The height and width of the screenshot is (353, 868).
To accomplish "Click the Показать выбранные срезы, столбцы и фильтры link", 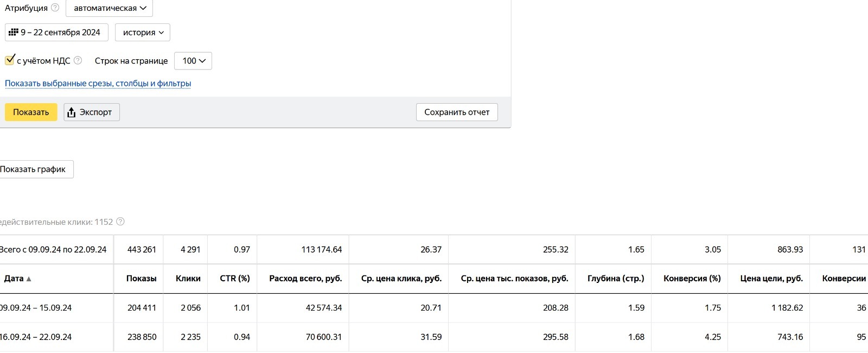I will pos(98,84).
